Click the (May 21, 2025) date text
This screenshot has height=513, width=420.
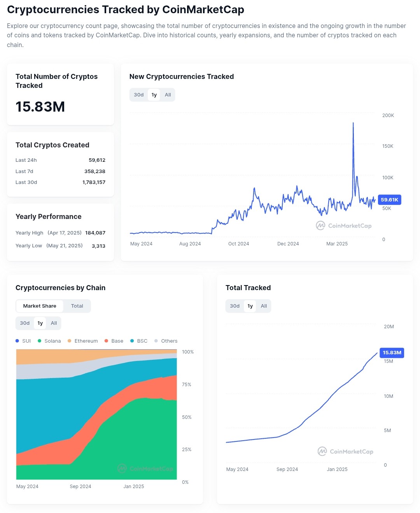[65, 246]
